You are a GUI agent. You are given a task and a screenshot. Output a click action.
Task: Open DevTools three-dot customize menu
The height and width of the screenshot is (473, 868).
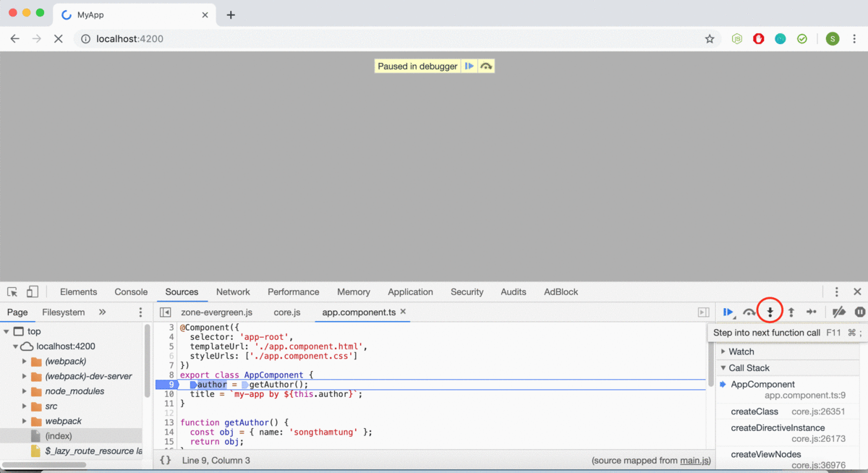pyautogui.click(x=837, y=292)
